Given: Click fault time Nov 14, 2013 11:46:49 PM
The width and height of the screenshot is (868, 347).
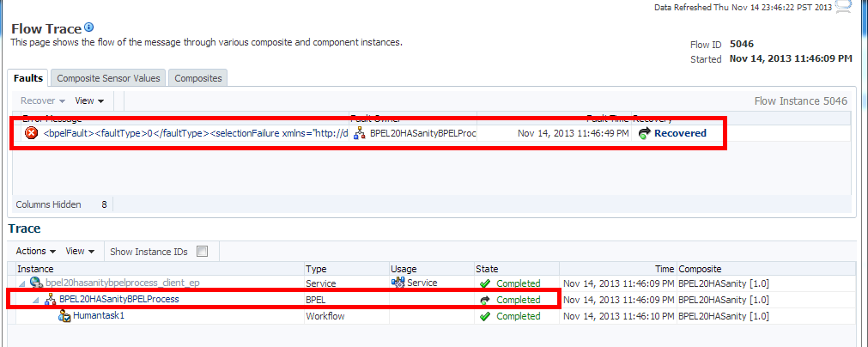Looking at the screenshot, I should point(574,133).
